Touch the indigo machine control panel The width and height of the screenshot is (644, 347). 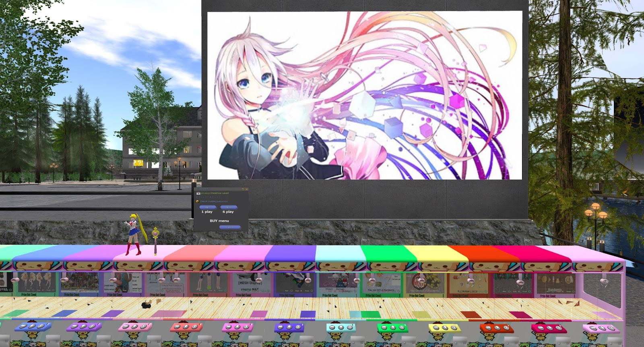289,327
